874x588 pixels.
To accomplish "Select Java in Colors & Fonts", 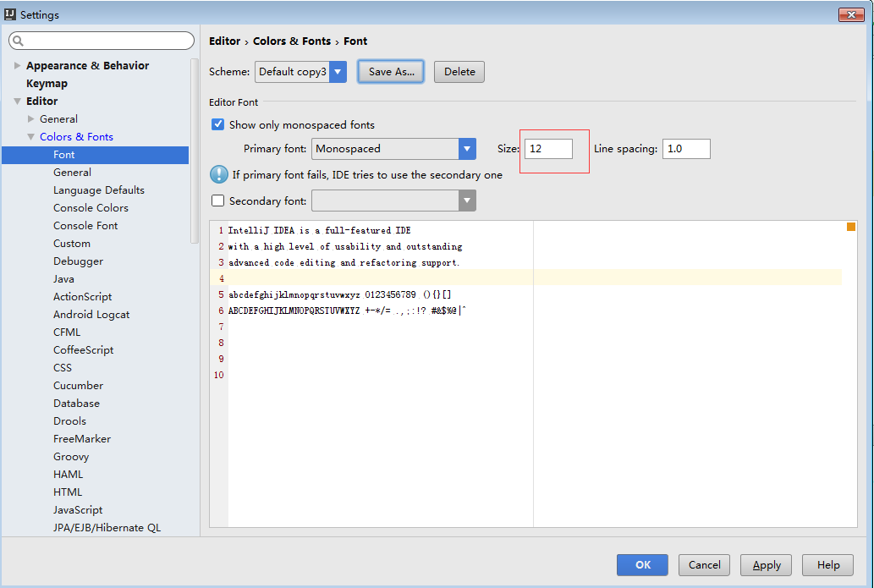I will [x=63, y=279].
